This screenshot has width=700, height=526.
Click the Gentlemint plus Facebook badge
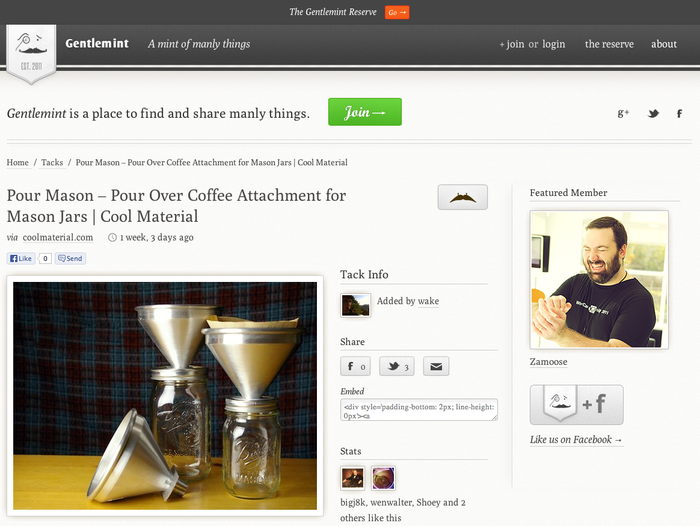point(576,405)
